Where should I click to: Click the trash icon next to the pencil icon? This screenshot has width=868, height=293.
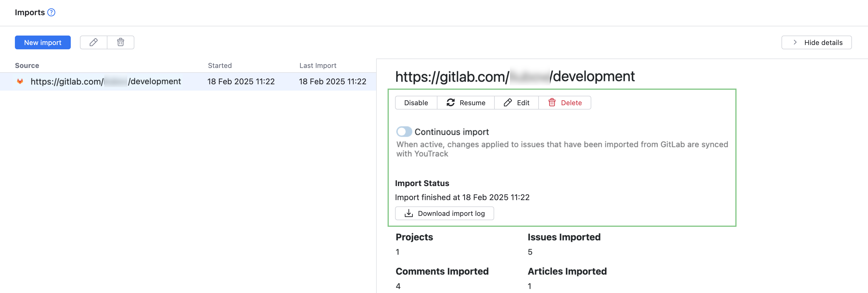click(121, 42)
